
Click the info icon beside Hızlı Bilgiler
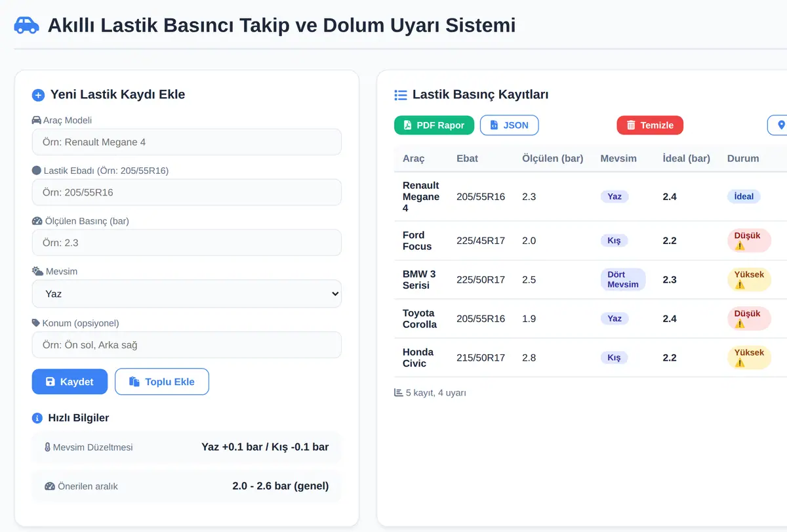37,418
